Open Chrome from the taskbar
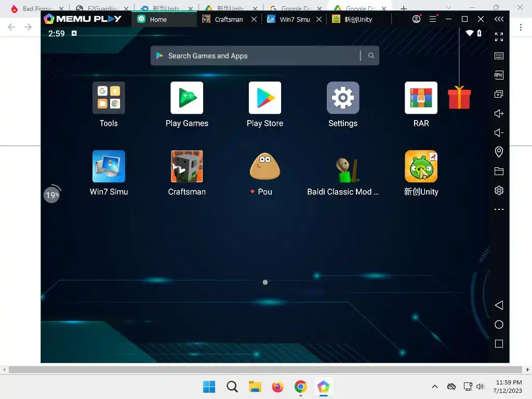Viewport: 532px width, 399px height. tap(301, 387)
